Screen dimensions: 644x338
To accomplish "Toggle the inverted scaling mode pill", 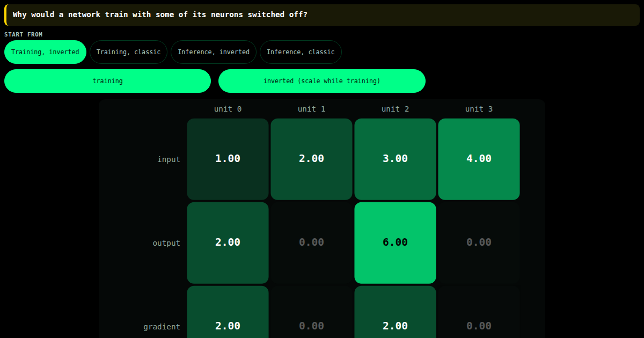I will tap(322, 81).
